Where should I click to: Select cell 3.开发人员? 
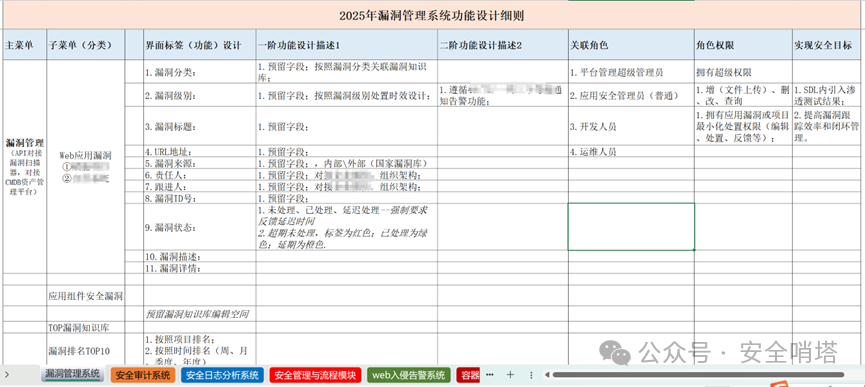(x=632, y=126)
